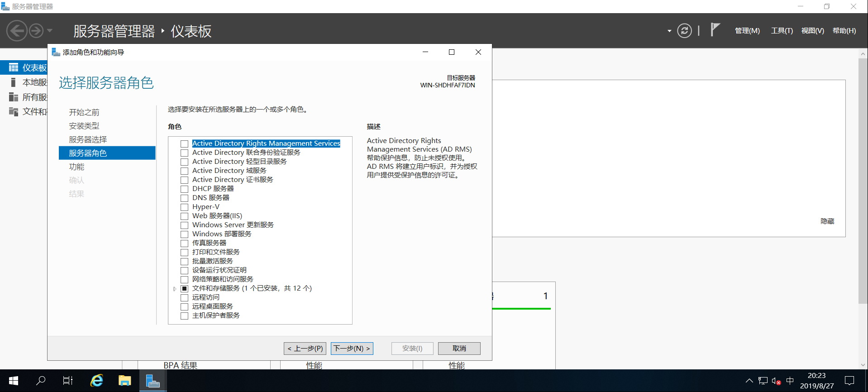This screenshot has height=392, width=868.
Task: Open dropdown arrow left of refresh icon
Action: pyautogui.click(x=669, y=31)
